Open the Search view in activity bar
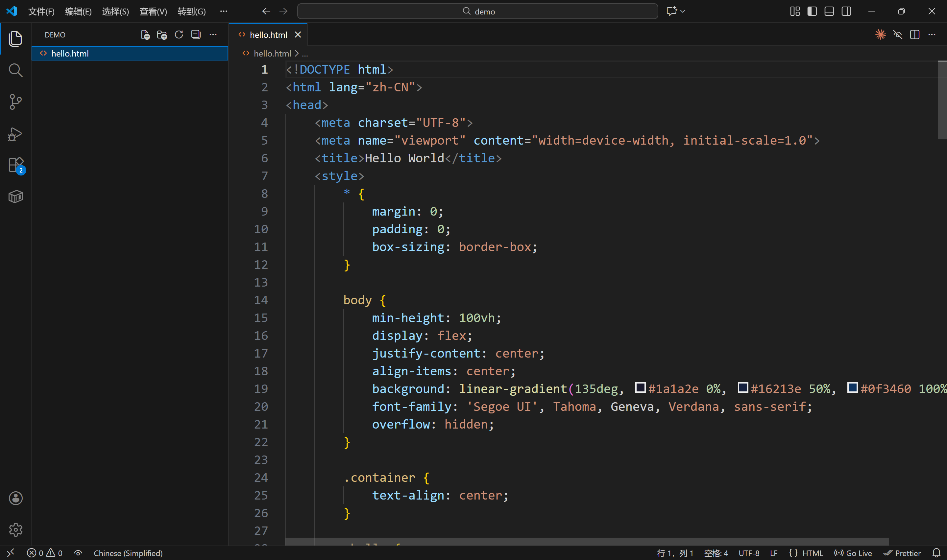The height and width of the screenshot is (560, 947). pos(15,70)
